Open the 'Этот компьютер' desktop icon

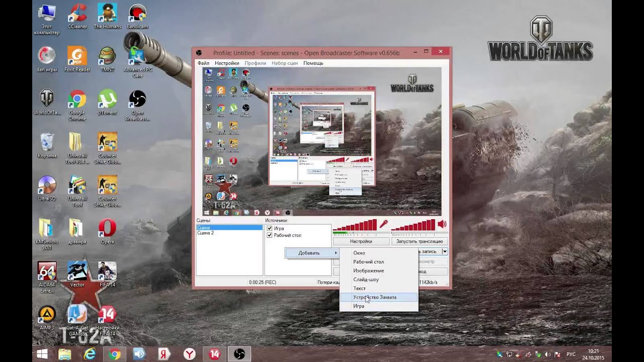coord(47,20)
